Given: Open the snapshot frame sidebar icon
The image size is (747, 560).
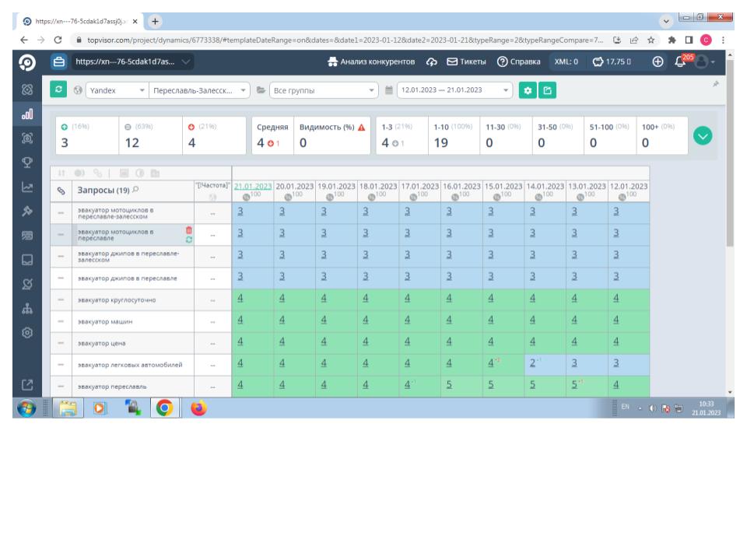Looking at the screenshot, I should click(27, 138).
